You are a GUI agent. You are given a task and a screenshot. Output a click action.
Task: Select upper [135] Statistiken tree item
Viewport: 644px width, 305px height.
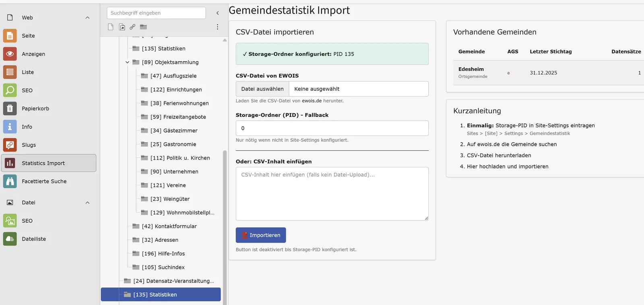coord(164,48)
